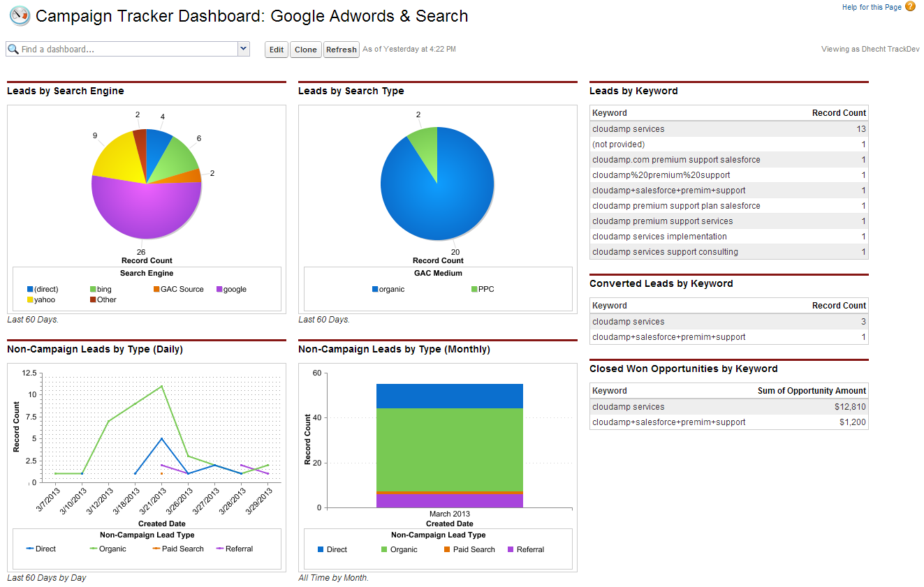924x587 pixels.
Task: Click the magnifying glass search icon
Action: 15,49
